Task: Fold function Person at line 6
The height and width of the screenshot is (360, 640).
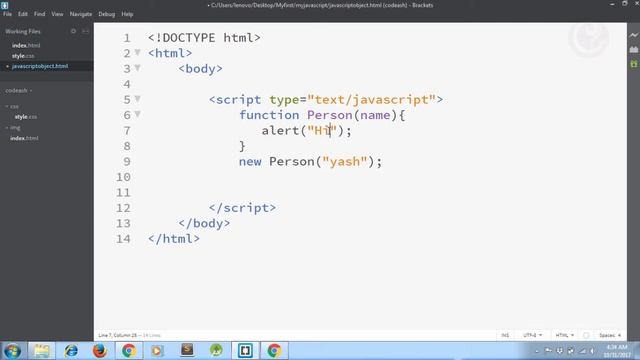Action: click(138, 114)
